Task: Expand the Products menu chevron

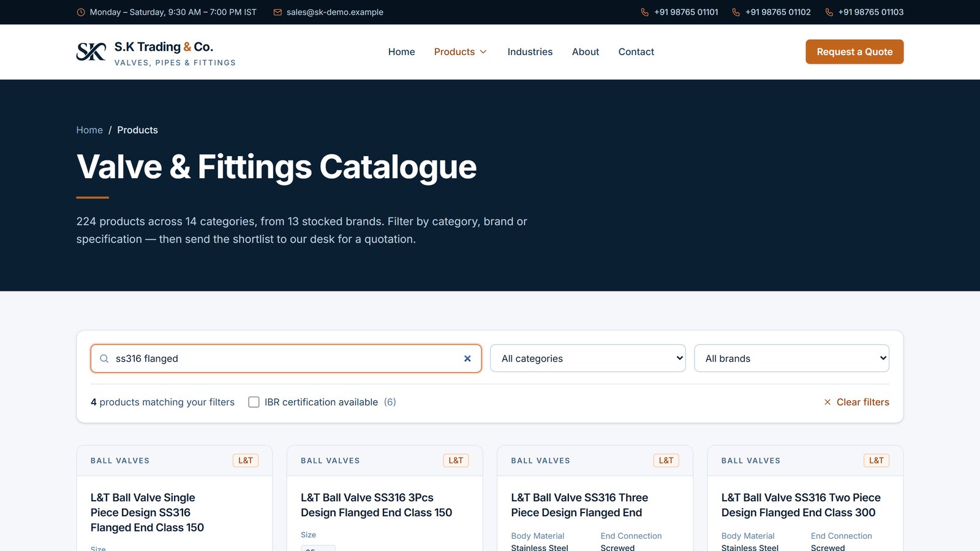Action: pos(483,52)
